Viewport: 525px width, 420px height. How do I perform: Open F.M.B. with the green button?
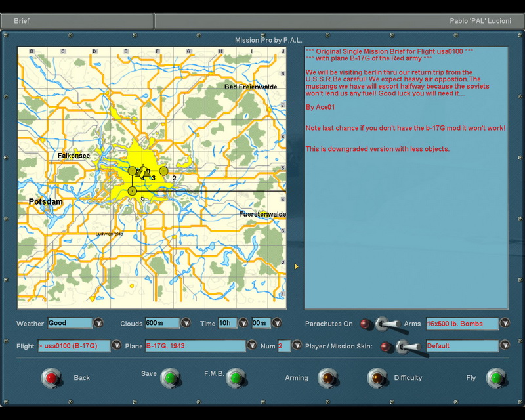coord(236,378)
